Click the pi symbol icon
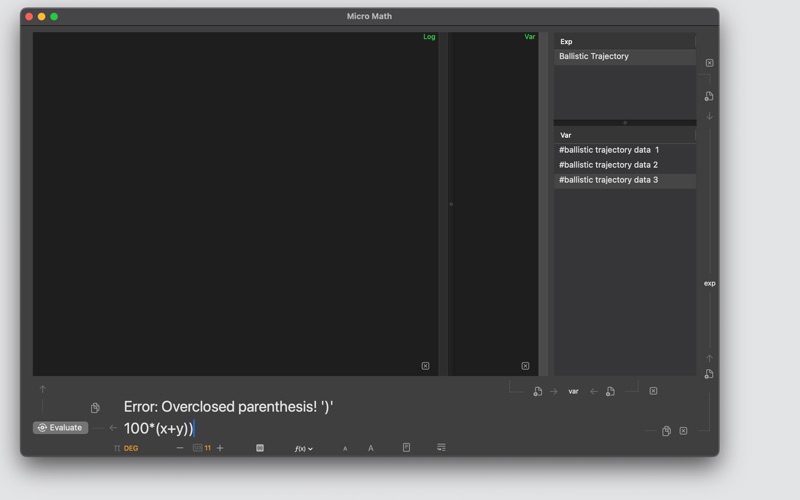Image resolution: width=800 pixels, height=500 pixels. 117,448
